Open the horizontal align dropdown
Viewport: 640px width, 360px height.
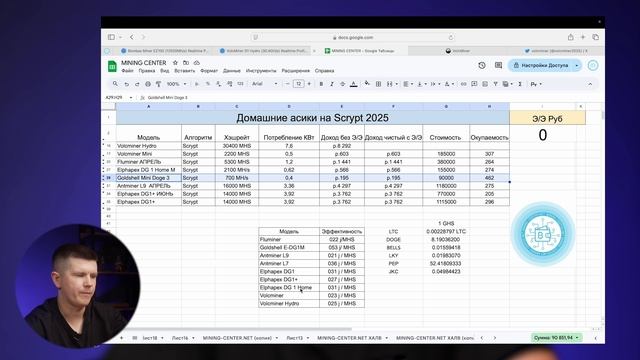coord(407,84)
